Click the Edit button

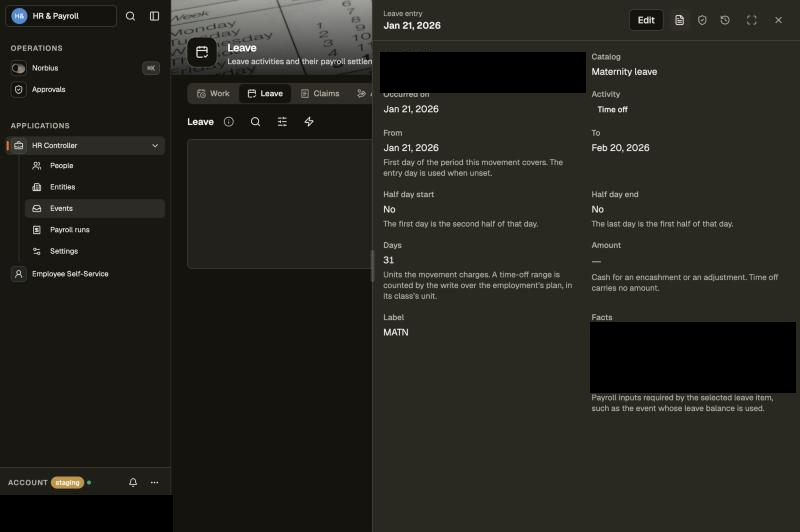646,20
